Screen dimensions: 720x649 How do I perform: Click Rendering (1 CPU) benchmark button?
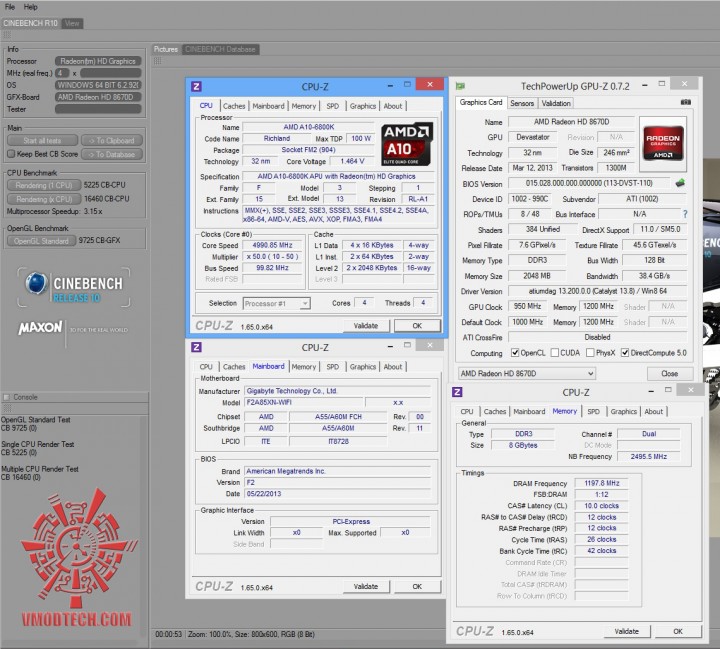(x=44, y=185)
